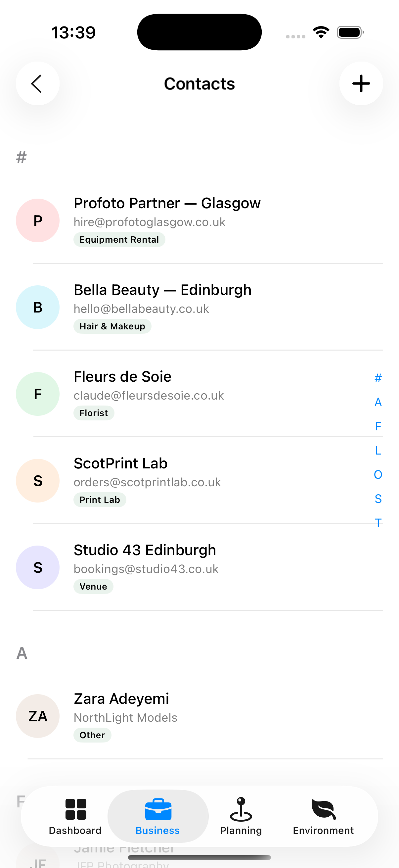
Task: Jump to section L in index
Action: (x=378, y=450)
